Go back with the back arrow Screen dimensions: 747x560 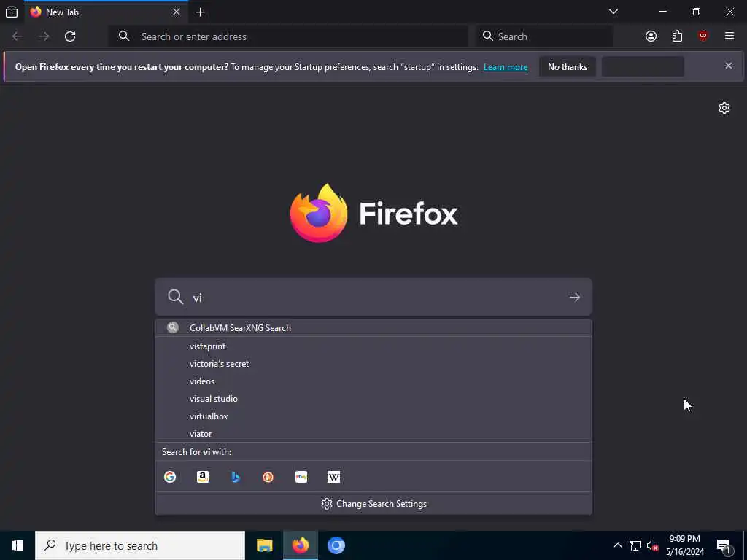point(18,36)
